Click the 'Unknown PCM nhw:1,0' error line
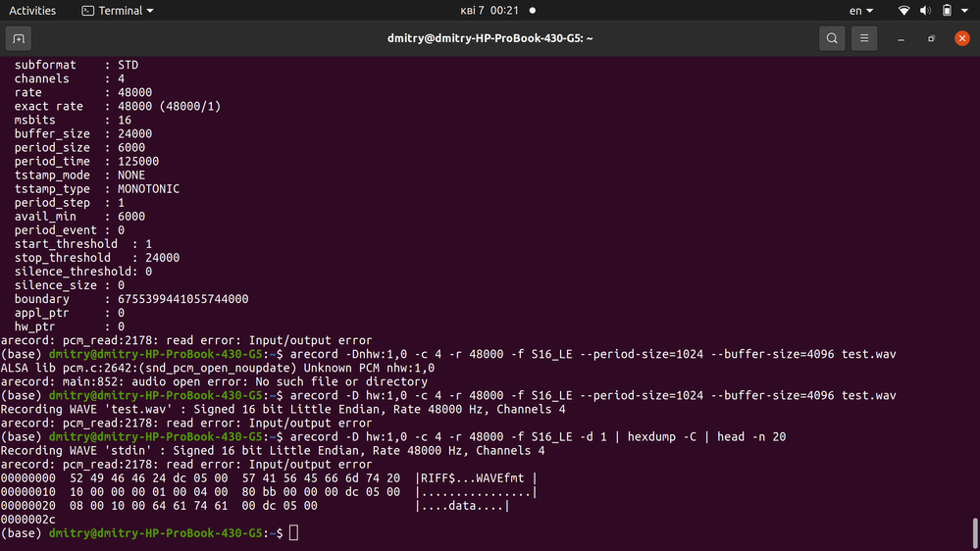The image size is (980, 551). (218, 368)
